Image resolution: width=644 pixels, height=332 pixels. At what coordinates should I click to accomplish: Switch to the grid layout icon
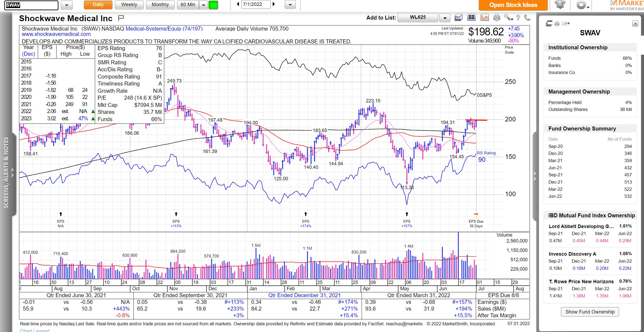point(471,18)
